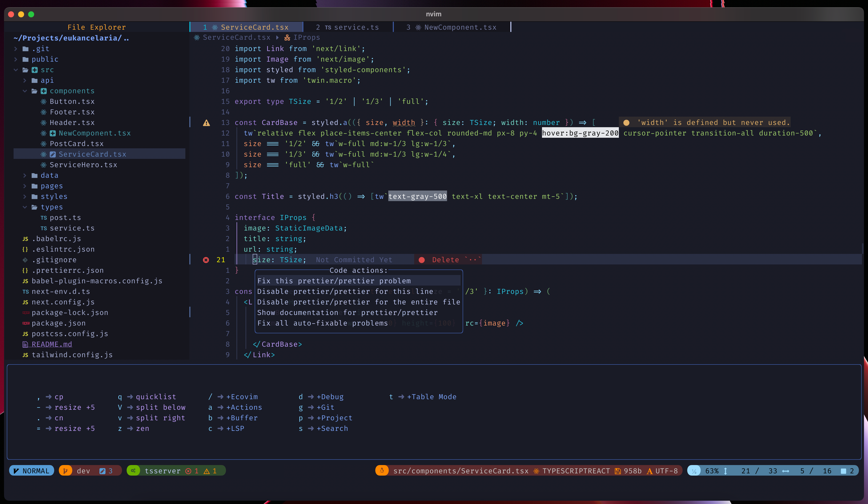Click the red error icon on line 21

206,260
